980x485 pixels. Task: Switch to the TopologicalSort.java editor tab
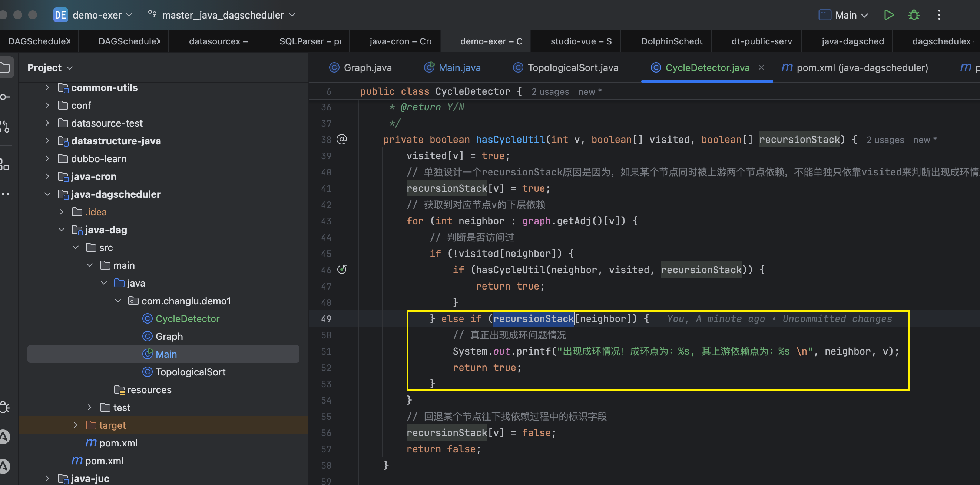[565, 68]
